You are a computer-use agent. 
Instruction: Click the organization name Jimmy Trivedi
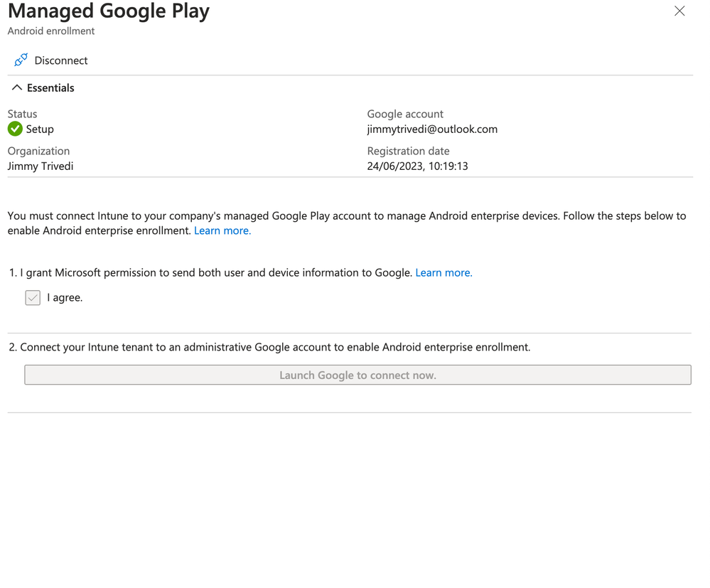point(41,166)
